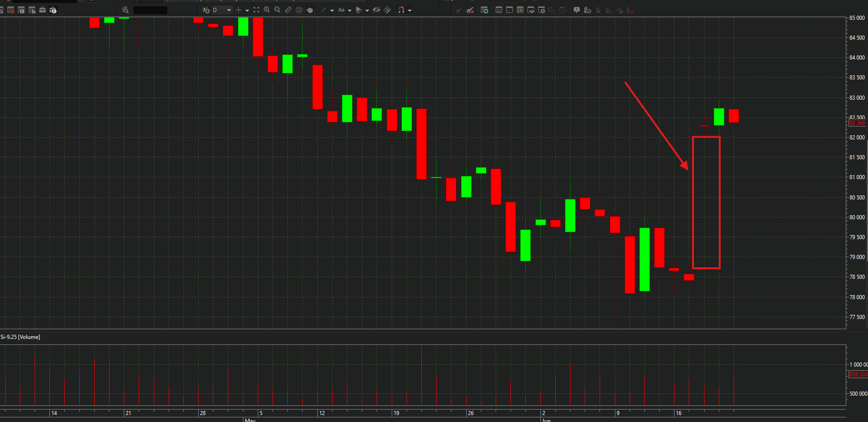The image size is (868, 422).
Task: Open the table icon with orange dollar badge
Action: click(11, 10)
